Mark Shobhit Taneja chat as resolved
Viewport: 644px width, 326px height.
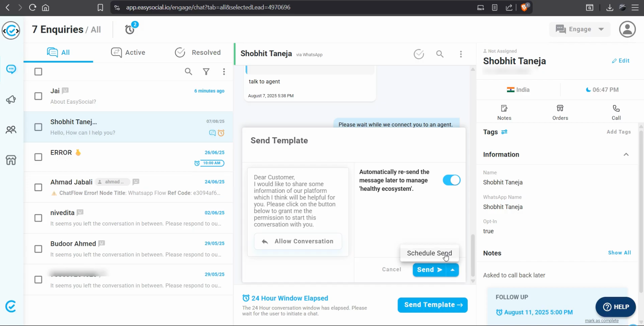tap(419, 54)
